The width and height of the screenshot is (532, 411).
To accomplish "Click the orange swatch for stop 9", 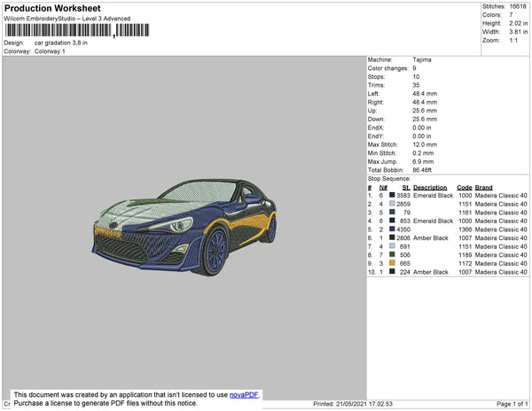I will point(392,263).
